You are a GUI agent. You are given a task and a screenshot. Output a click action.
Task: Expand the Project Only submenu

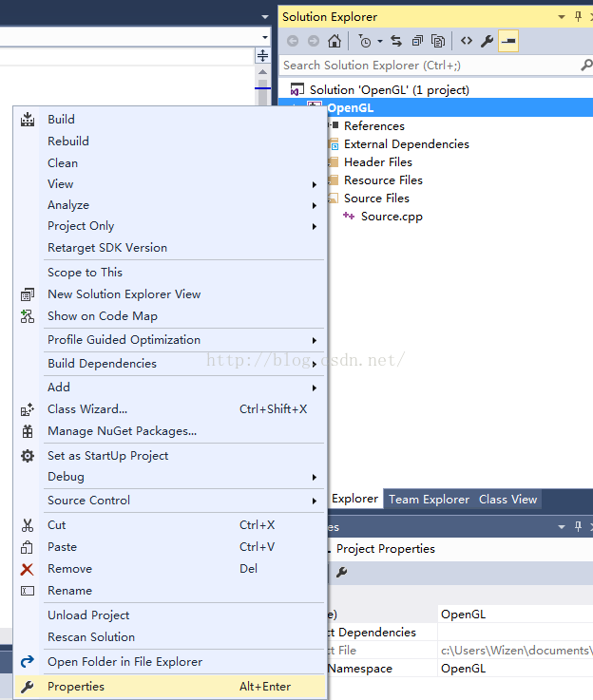tap(170, 226)
